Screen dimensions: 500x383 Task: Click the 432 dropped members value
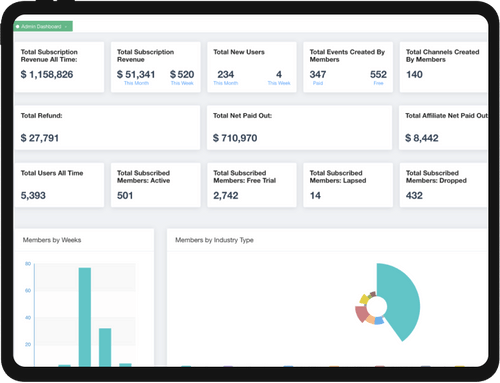coord(414,195)
